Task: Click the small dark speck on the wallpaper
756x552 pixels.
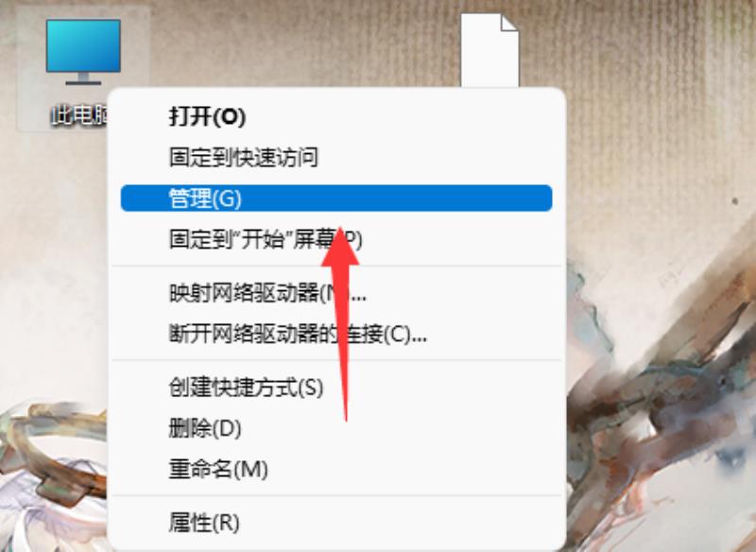Action: 735,201
